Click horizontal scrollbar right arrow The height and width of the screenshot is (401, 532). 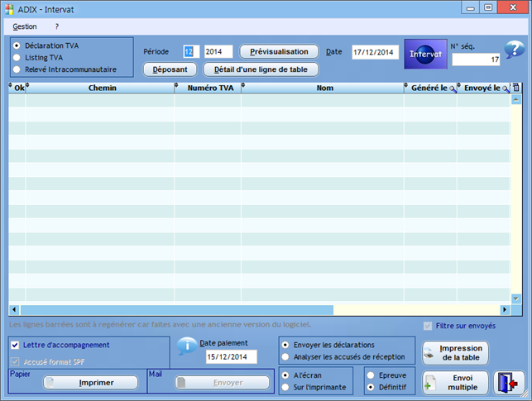(x=505, y=309)
